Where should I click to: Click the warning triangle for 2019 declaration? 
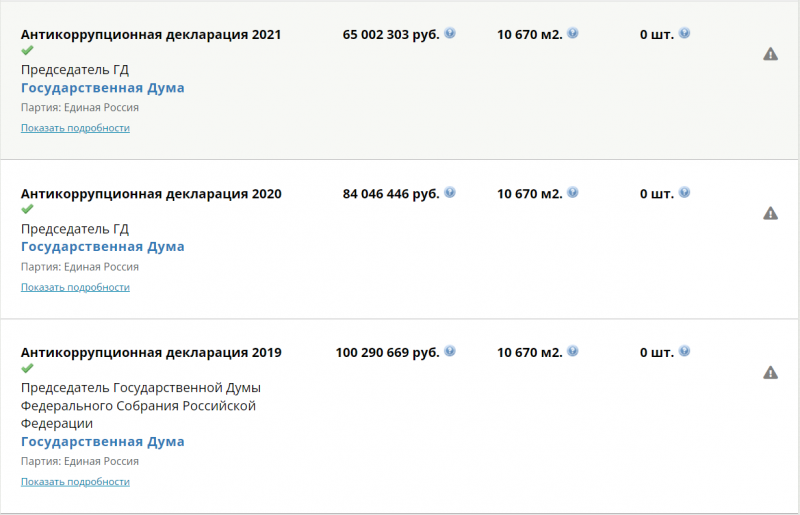770,373
